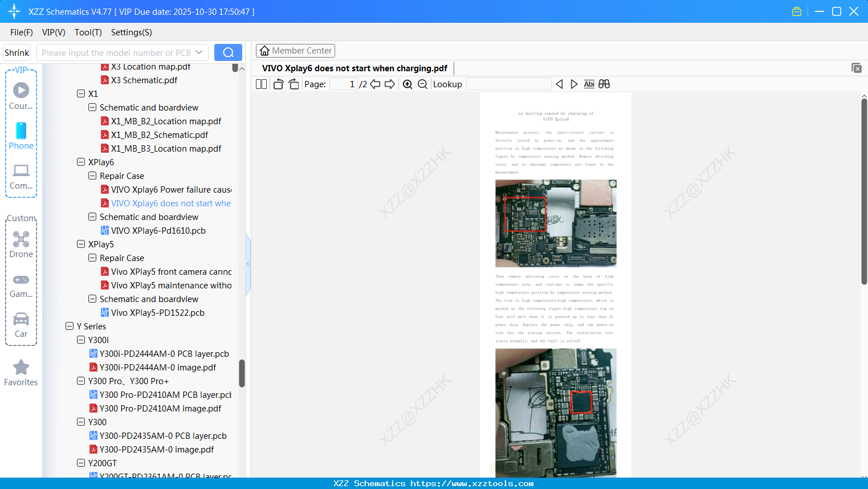Select the Drone category
This screenshot has height=489, width=868.
[x=21, y=244]
